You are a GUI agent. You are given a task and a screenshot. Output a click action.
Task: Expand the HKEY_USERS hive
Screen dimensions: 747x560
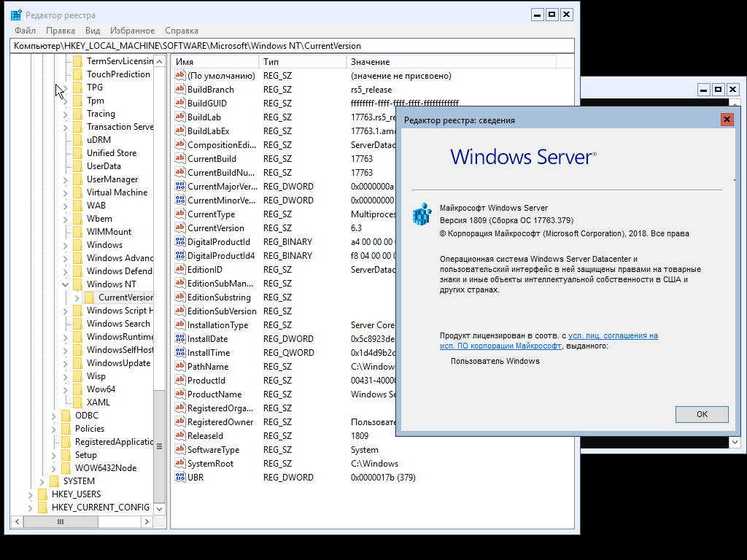pyautogui.click(x=31, y=495)
